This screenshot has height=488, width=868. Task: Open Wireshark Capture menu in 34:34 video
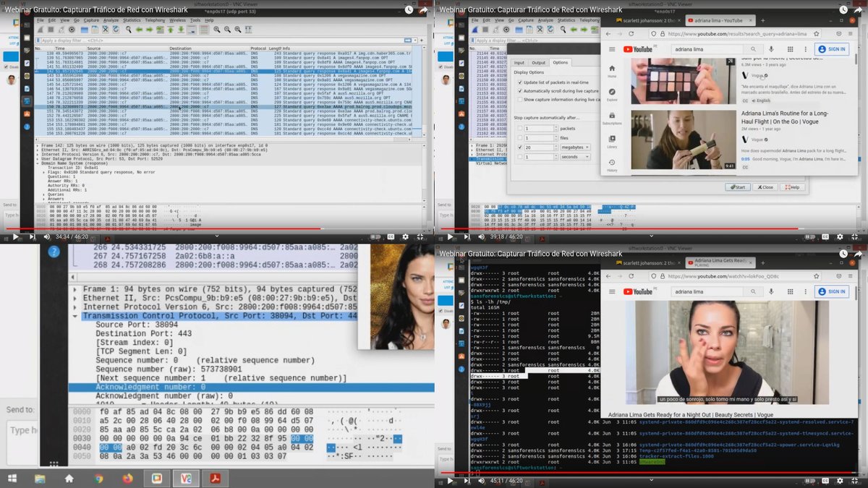coord(91,20)
